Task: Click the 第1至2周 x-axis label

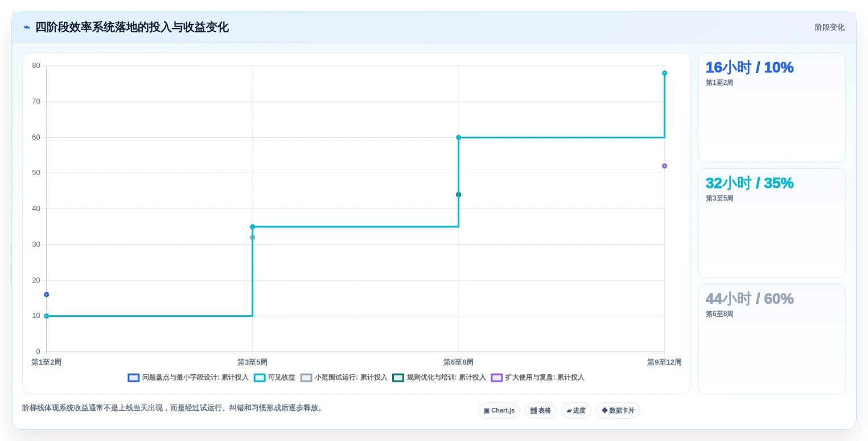Action: [x=47, y=362]
